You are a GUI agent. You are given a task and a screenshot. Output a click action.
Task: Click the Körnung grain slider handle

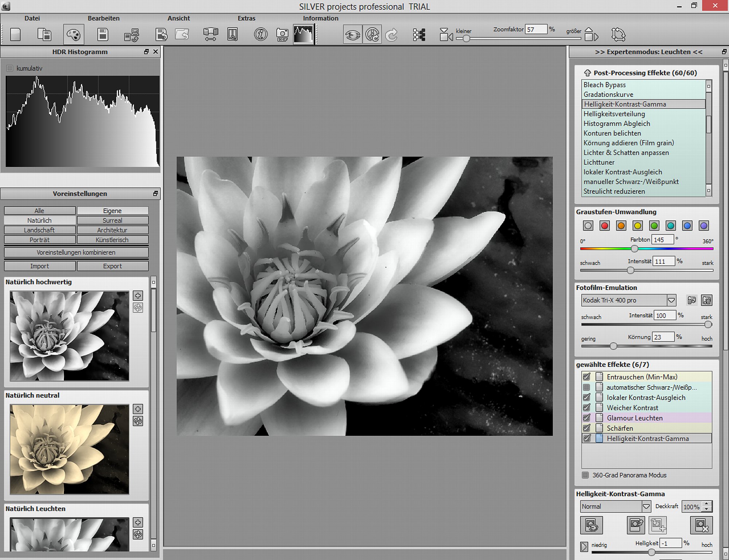pyautogui.click(x=613, y=346)
